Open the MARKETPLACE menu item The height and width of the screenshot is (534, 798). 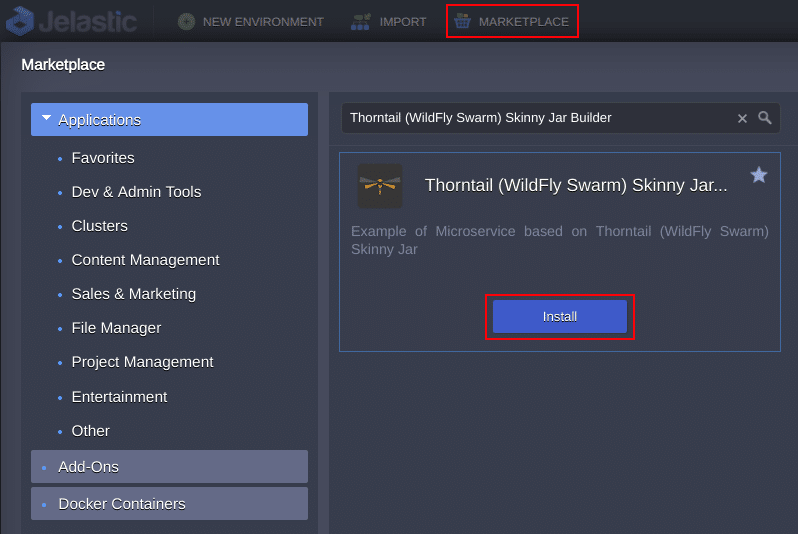pos(524,22)
